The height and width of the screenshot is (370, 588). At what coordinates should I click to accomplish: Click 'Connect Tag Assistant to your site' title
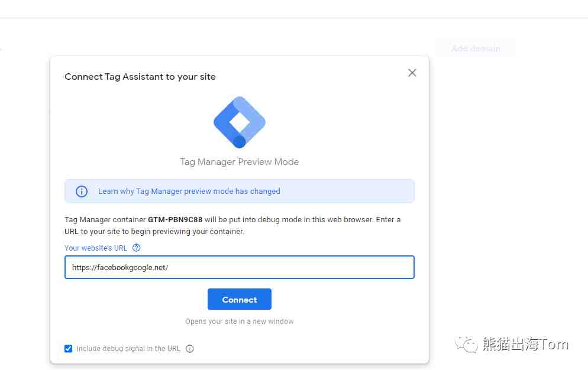tap(140, 77)
